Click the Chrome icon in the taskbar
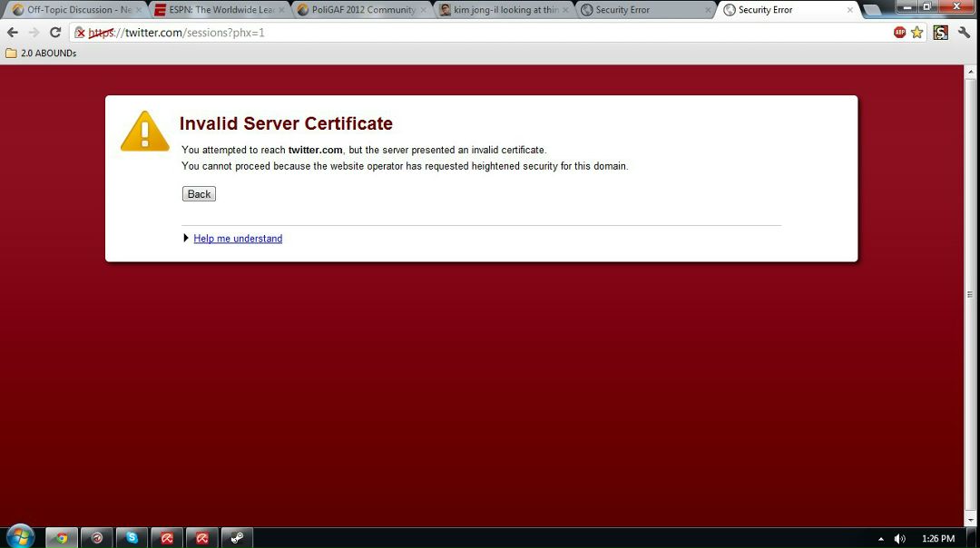The width and height of the screenshot is (980, 548). [62, 538]
